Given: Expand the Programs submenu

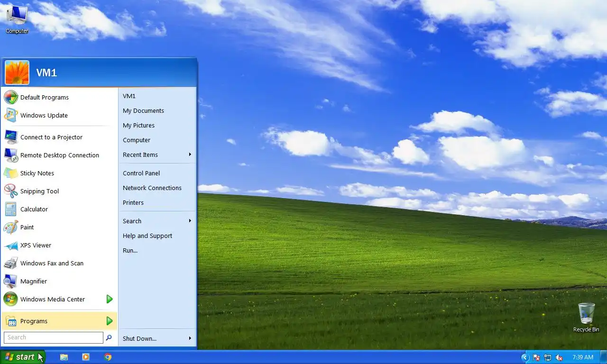Looking at the screenshot, I should point(59,321).
